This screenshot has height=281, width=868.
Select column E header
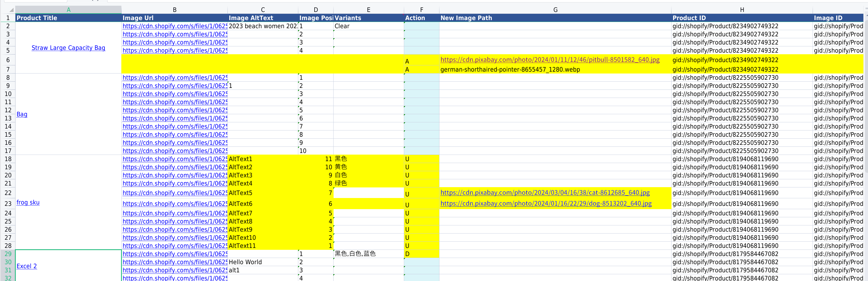tap(369, 10)
